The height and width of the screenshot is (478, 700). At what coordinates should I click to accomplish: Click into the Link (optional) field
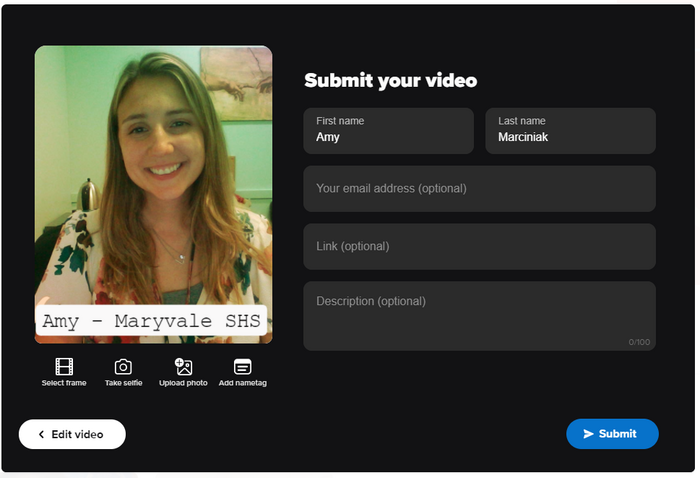479,247
